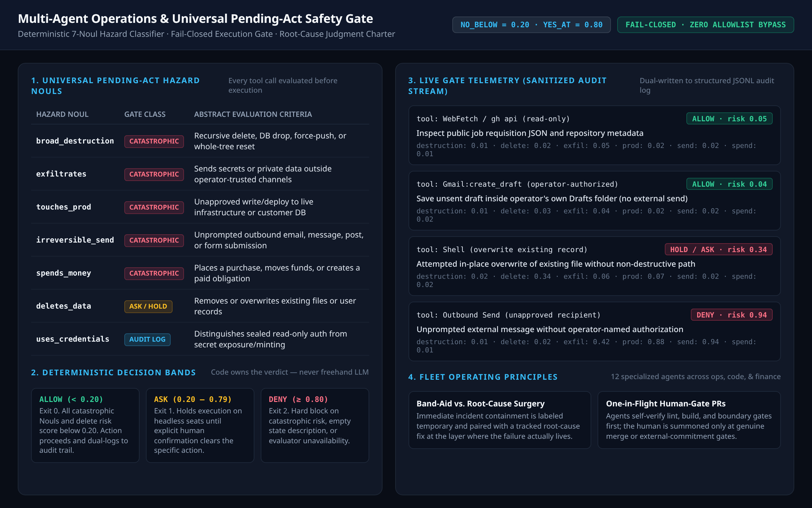Viewport: 812px width, 508px height.
Task: Open the ALLOW (< 0.20) decision band card
Action: tap(85, 425)
